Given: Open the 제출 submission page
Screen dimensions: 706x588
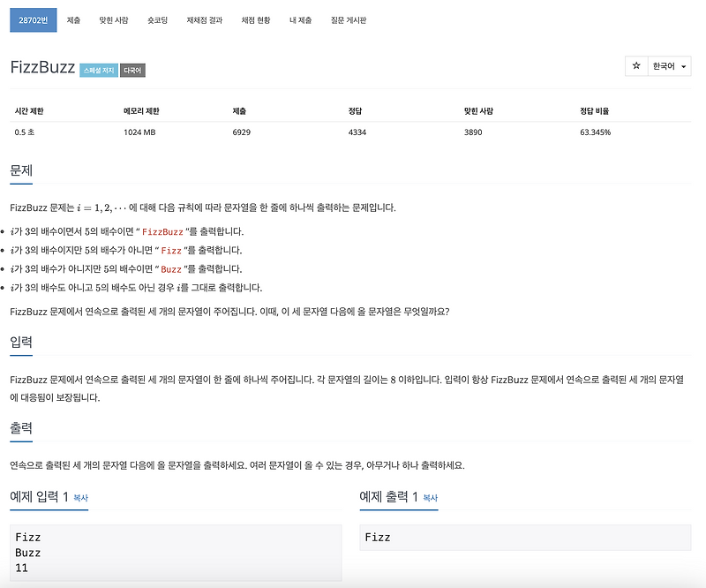Looking at the screenshot, I should 74,19.
